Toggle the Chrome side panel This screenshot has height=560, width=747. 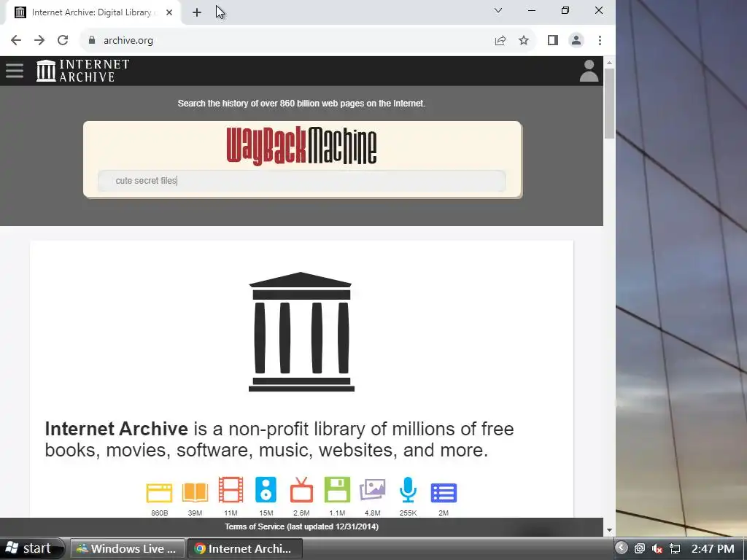(553, 41)
